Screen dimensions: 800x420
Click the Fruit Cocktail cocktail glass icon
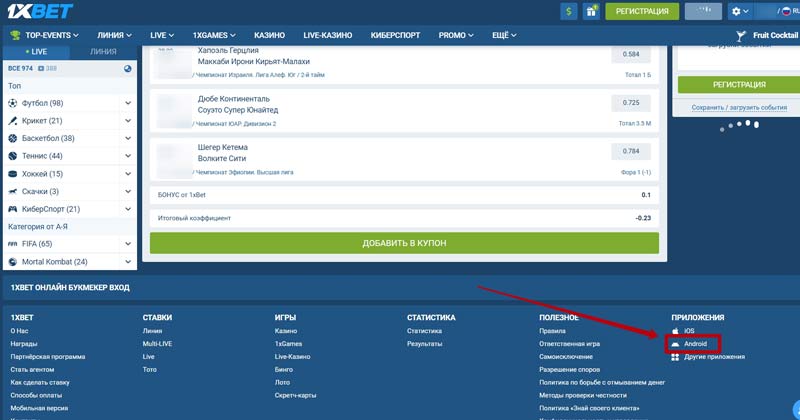(741, 35)
